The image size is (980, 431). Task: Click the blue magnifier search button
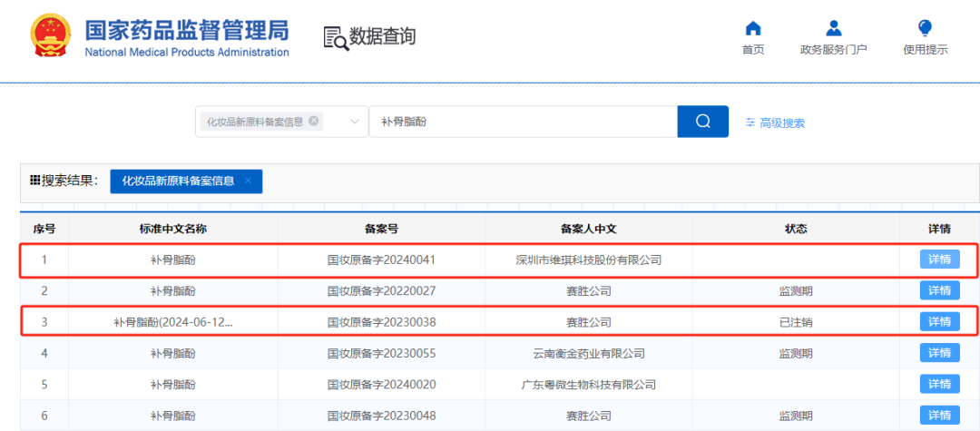pos(702,122)
